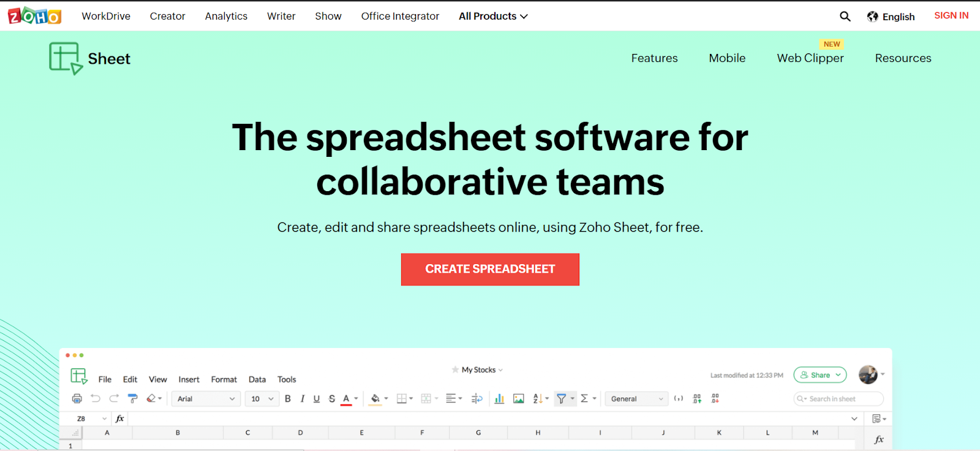The width and height of the screenshot is (980, 451).
Task: Open the View menu
Action: click(158, 380)
